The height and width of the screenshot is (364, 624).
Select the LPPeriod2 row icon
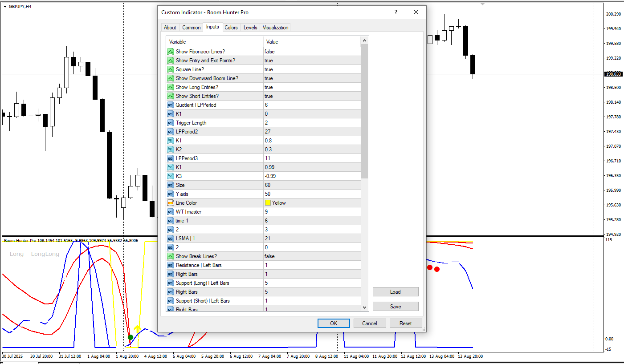pos(170,132)
